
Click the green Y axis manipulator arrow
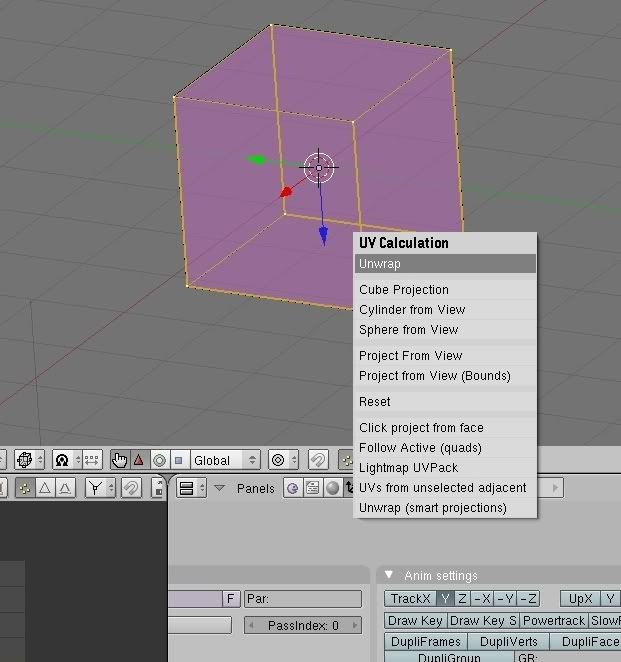[256, 160]
